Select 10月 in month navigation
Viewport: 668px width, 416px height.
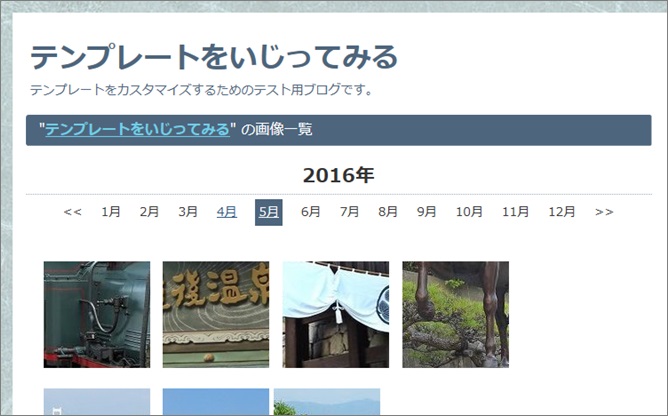click(x=469, y=212)
